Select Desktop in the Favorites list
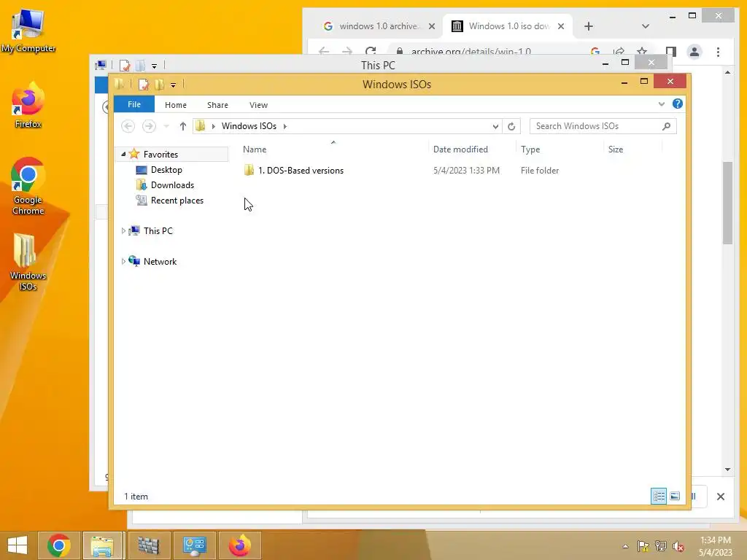Screen dimensions: 747x560 [166, 169]
